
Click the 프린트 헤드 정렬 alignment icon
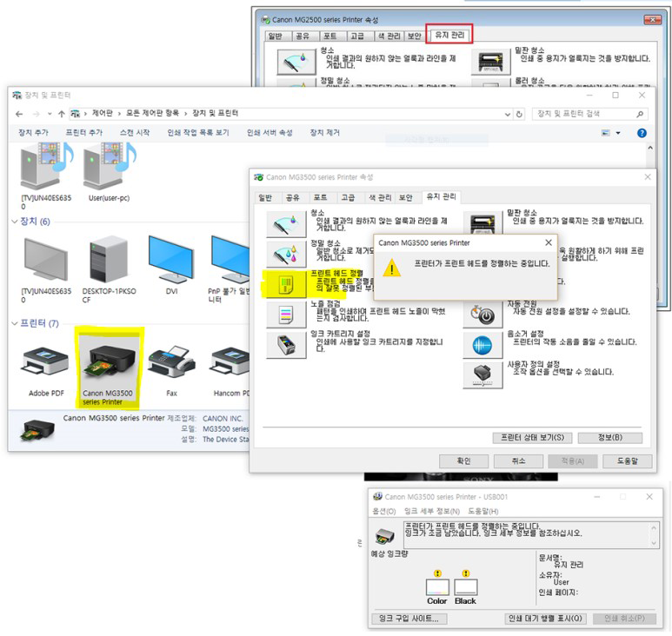(x=286, y=284)
